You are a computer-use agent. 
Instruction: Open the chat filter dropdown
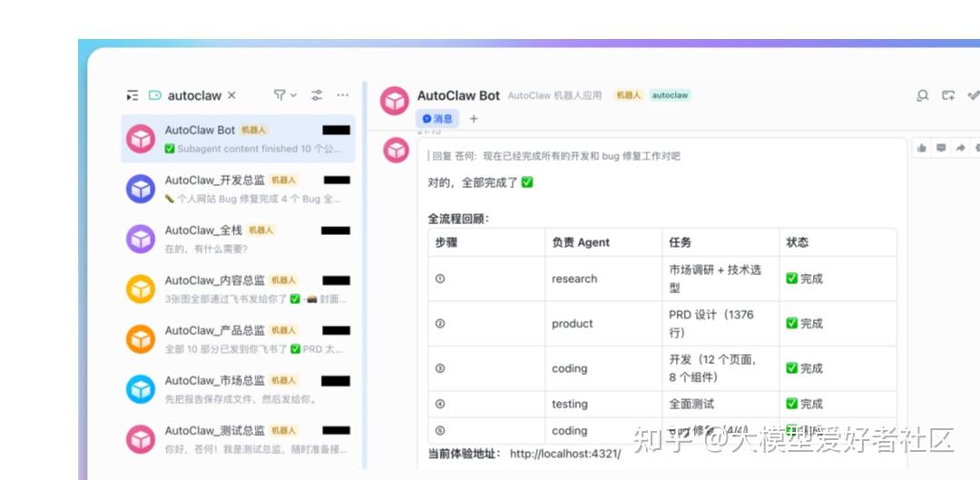point(285,95)
